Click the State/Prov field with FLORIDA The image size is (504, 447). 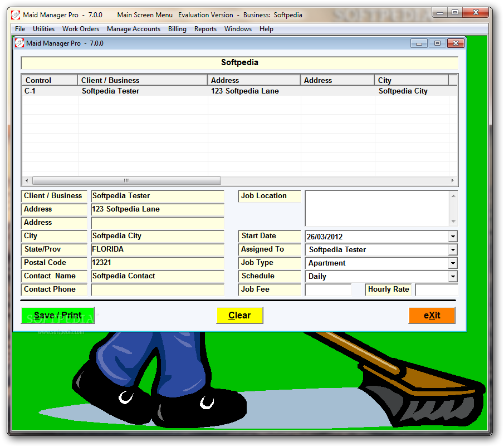[158, 249]
